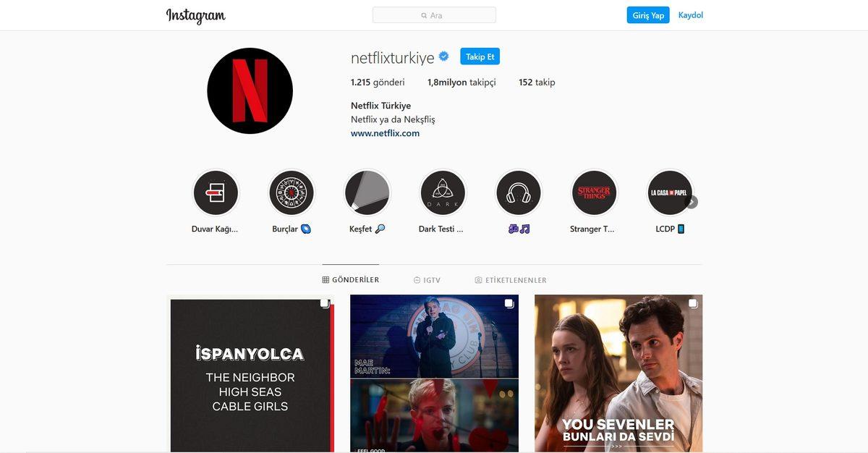Select the GÖNDERİLER tab
The image size is (868, 453).
pos(350,279)
